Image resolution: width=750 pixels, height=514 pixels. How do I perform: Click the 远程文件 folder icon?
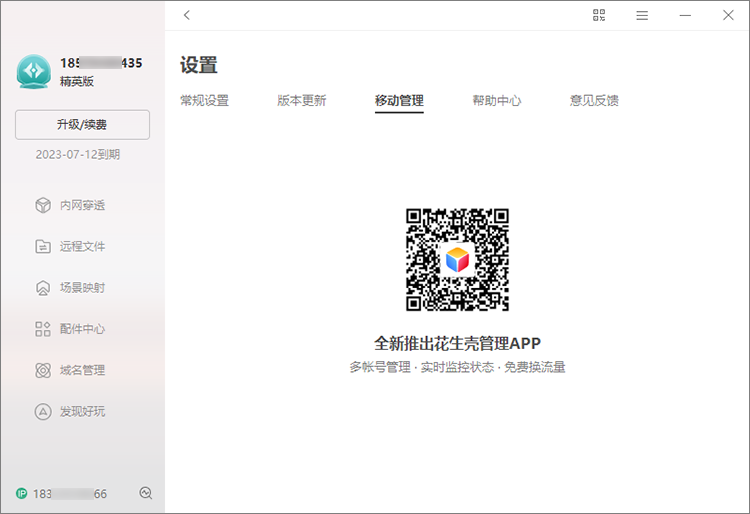(43, 246)
